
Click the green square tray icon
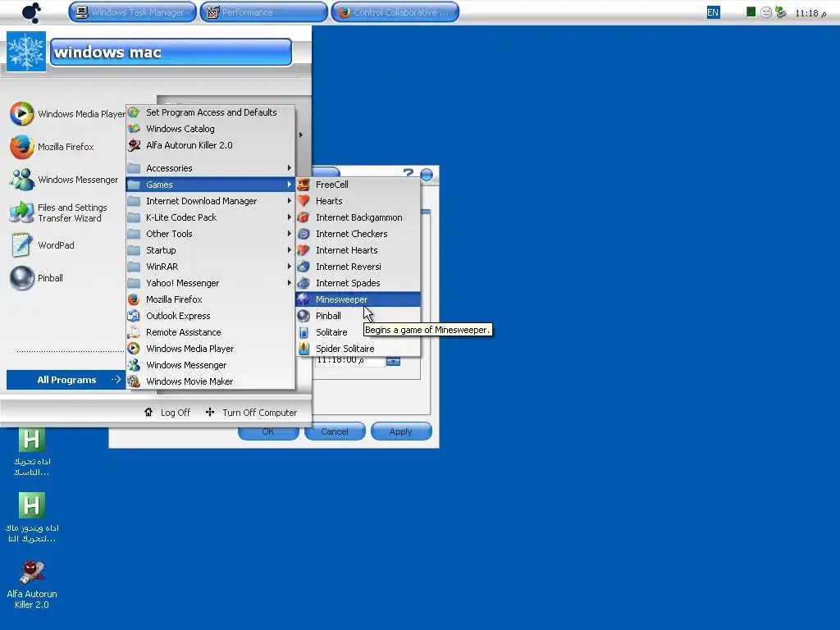(x=751, y=11)
